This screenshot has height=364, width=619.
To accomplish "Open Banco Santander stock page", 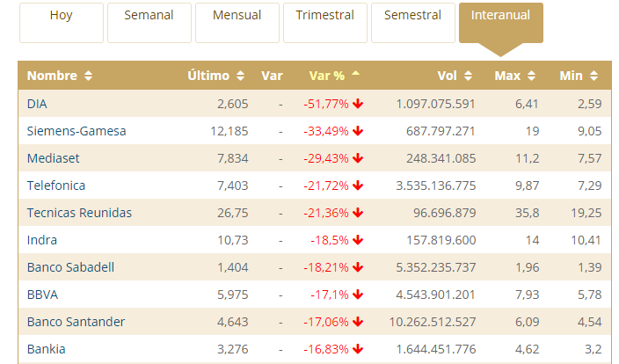I will pos(76,322).
